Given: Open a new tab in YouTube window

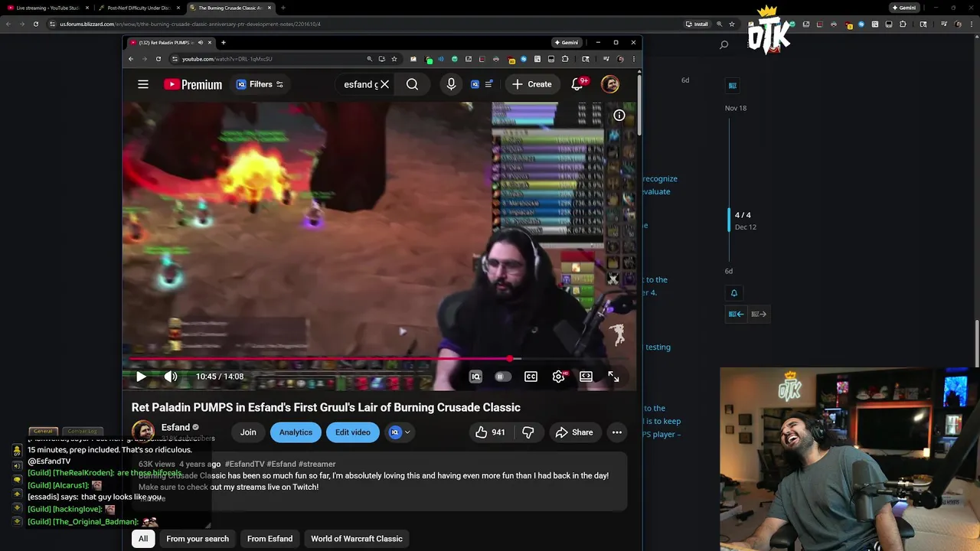Looking at the screenshot, I should click(x=223, y=42).
